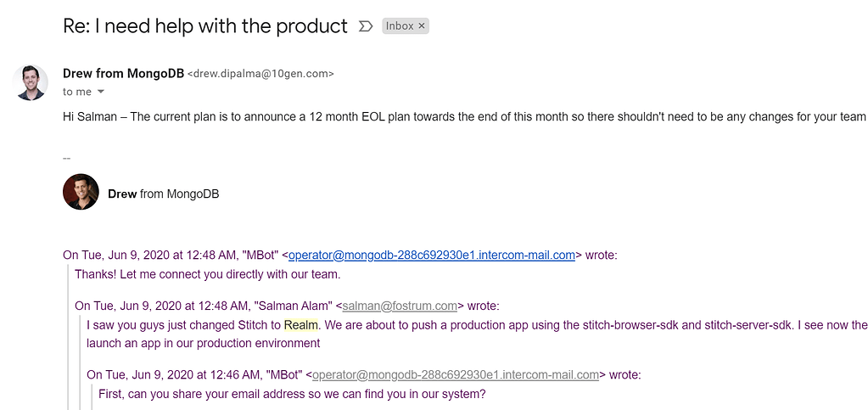
Task: Click the "--" signature separator
Action: [x=67, y=157]
